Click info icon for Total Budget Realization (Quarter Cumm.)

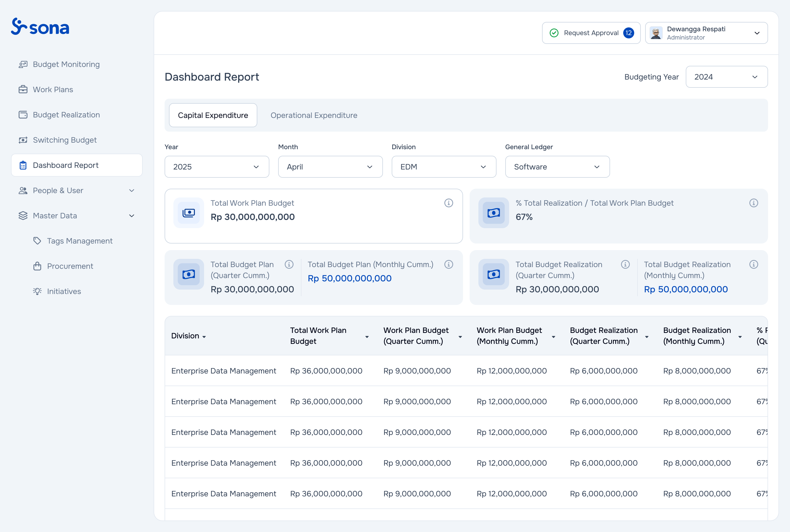click(x=625, y=264)
